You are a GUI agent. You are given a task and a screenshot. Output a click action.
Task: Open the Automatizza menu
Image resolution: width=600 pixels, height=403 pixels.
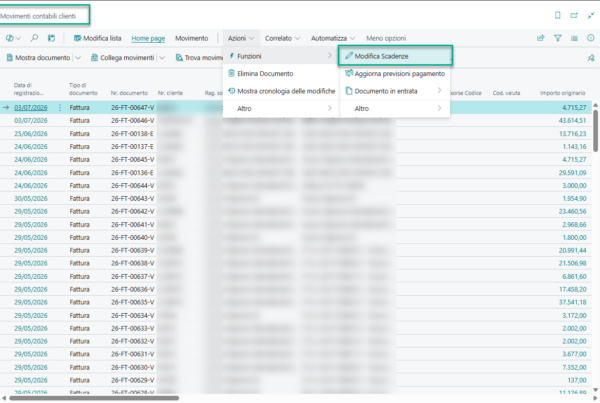coord(333,38)
